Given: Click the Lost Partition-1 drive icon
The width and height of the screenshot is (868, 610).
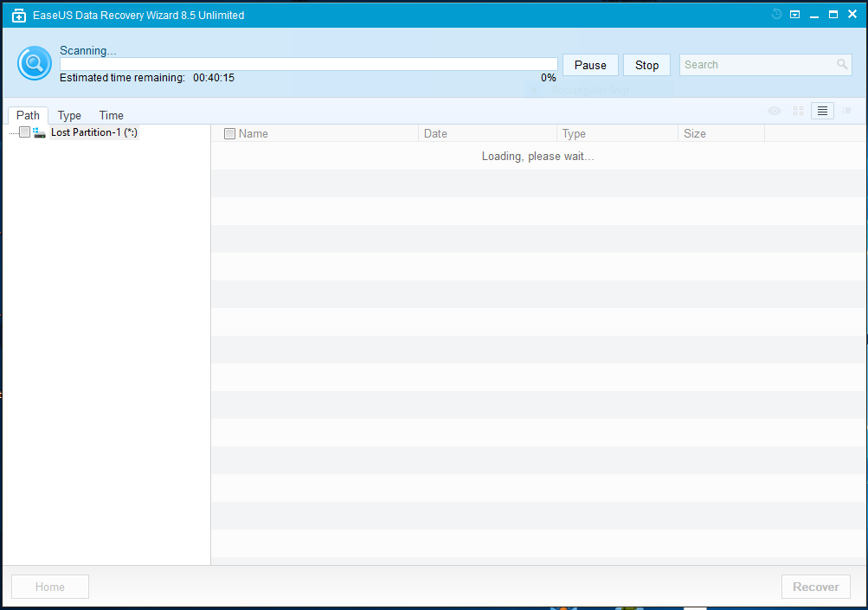Looking at the screenshot, I should pos(39,132).
